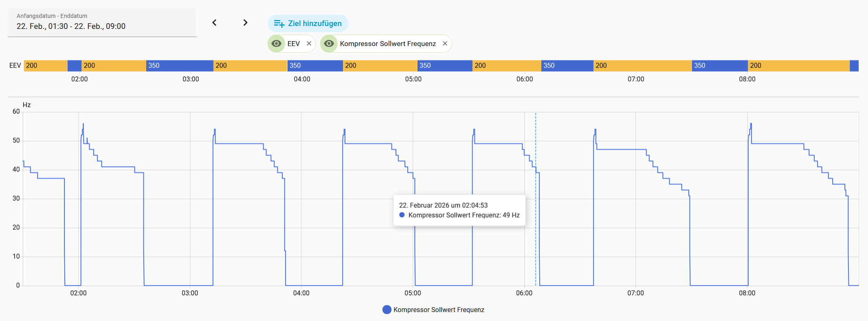Click the Ziel hinzufügen button
Viewport: 868px width, 321px height.
click(308, 24)
